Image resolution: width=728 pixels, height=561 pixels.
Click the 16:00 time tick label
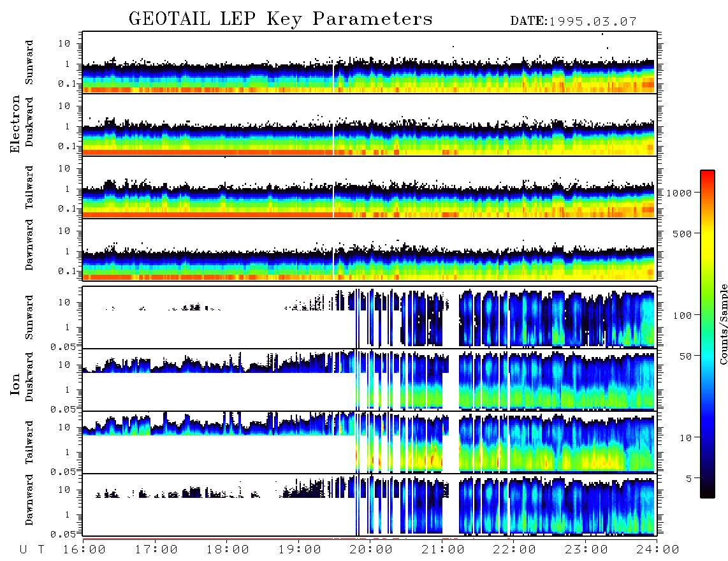(85, 550)
